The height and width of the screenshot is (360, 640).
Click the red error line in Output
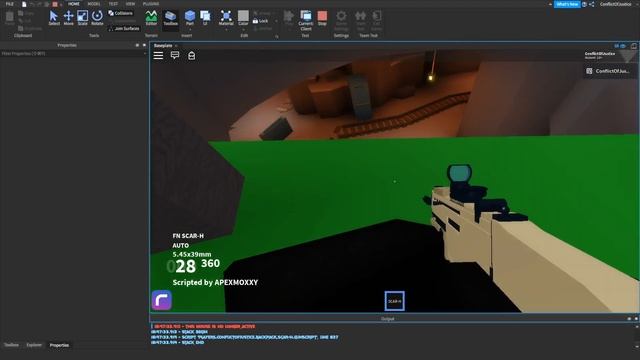click(205, 327)
